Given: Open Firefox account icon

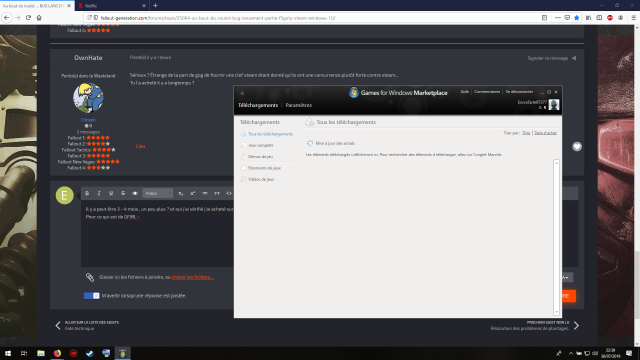Looking at the screenshot, I should (620, 18).
